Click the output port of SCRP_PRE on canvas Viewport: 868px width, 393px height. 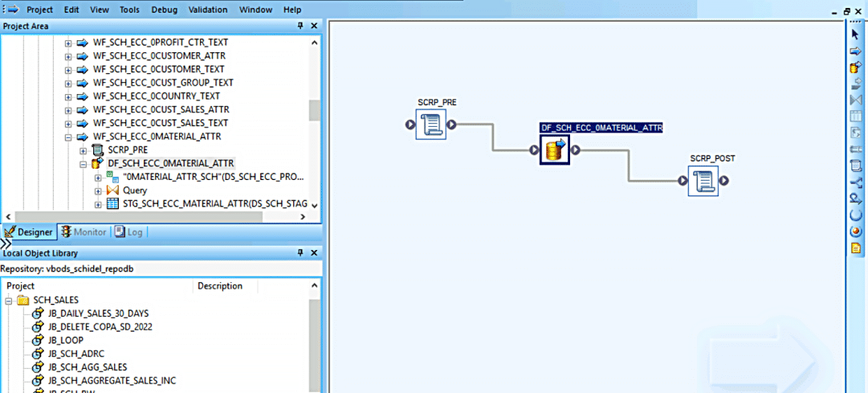click(x=452, y=125)
